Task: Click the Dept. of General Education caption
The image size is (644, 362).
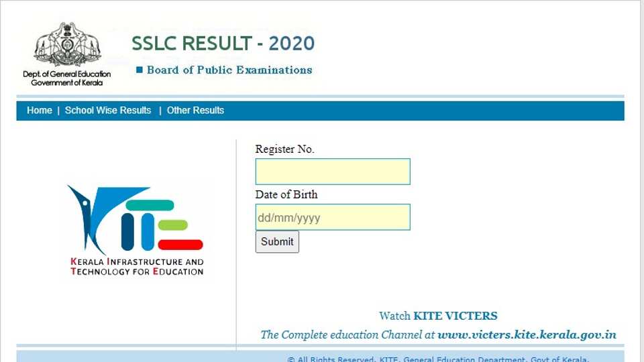Action: pyautogui.click(x=66, y=74)
